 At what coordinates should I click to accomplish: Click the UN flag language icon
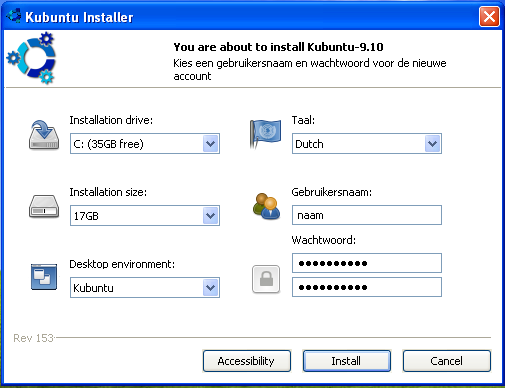pos(265,134)
